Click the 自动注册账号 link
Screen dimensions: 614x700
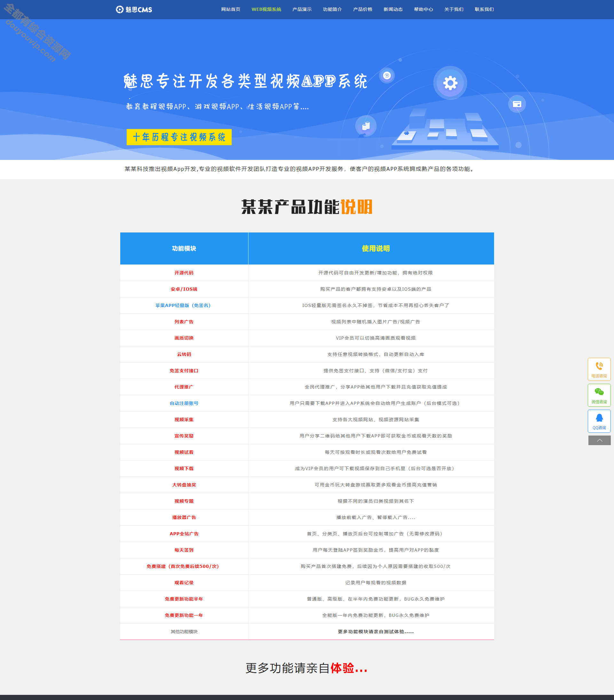coord(184,403)
